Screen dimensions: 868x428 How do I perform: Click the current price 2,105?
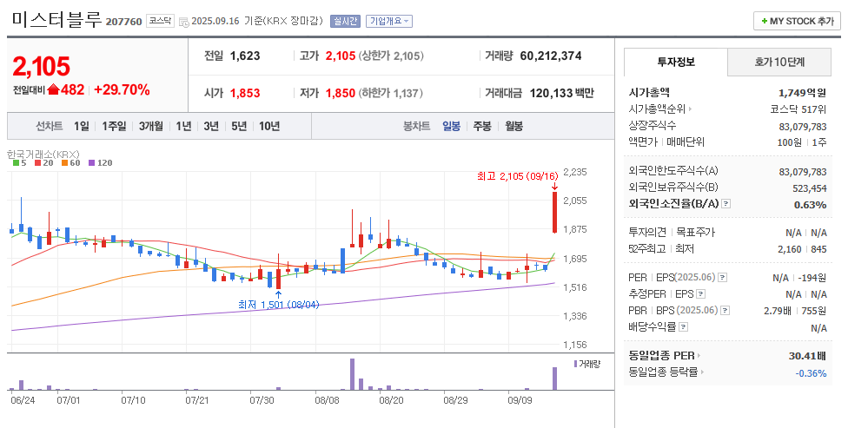42,66
